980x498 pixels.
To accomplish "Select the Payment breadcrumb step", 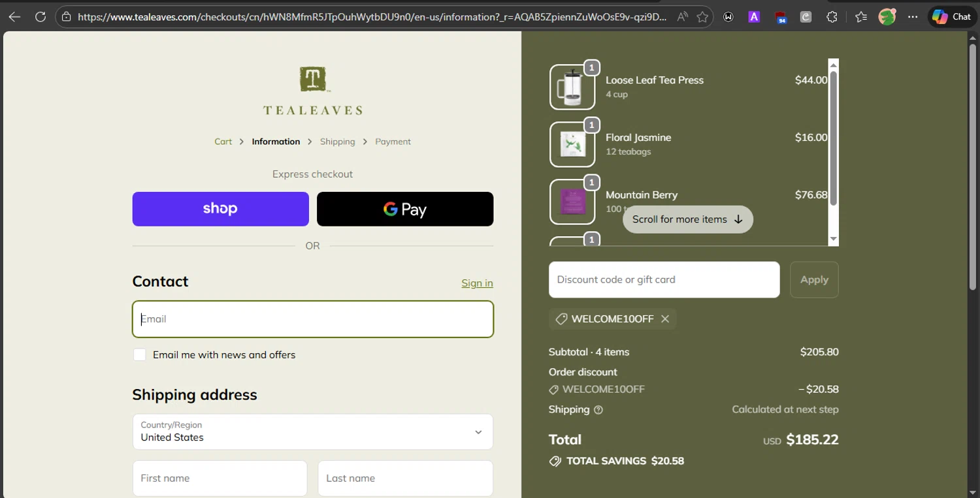I will point(393,142).
